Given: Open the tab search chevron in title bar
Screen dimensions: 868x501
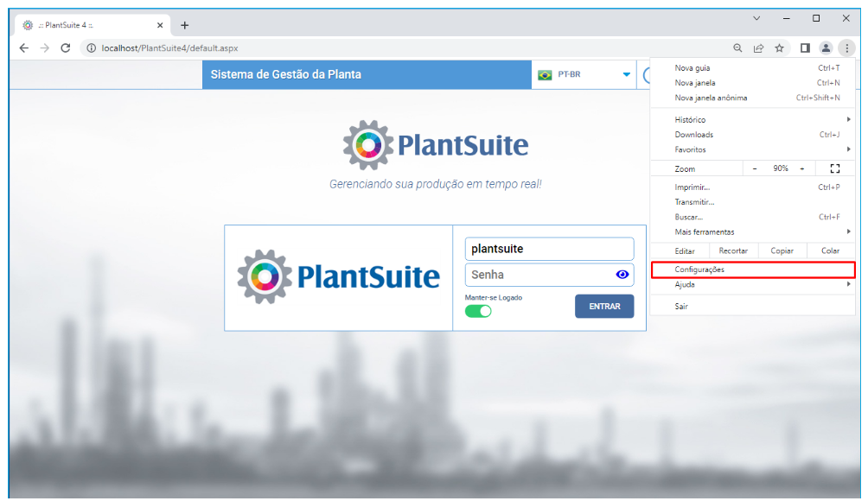Looking at the screenshot, I should pos(756,18).
